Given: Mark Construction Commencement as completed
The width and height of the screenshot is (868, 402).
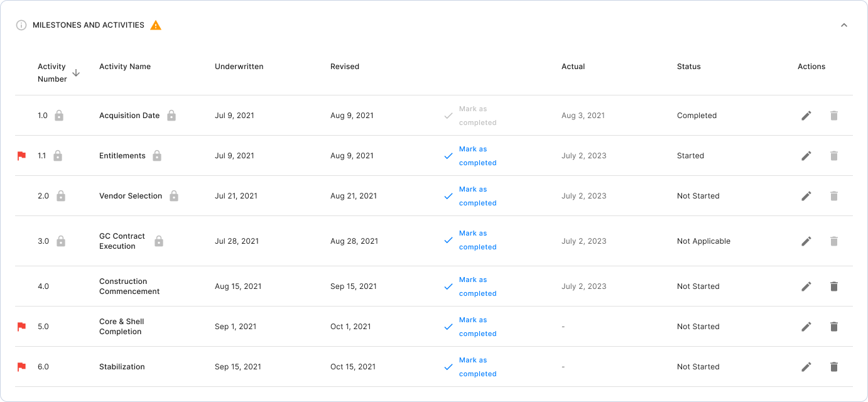Looking at the screenshot, I should (470, 286).
